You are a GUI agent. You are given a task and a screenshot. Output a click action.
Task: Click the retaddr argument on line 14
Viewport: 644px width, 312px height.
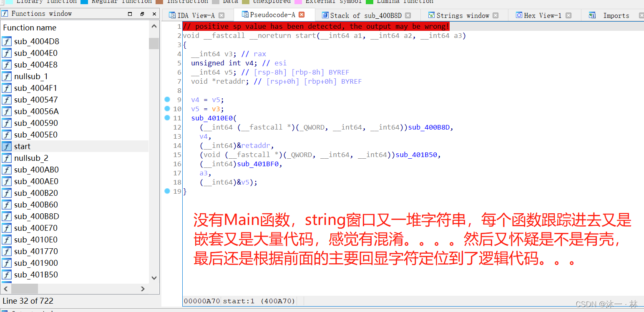pyautogui.click(x=256, y=145)
